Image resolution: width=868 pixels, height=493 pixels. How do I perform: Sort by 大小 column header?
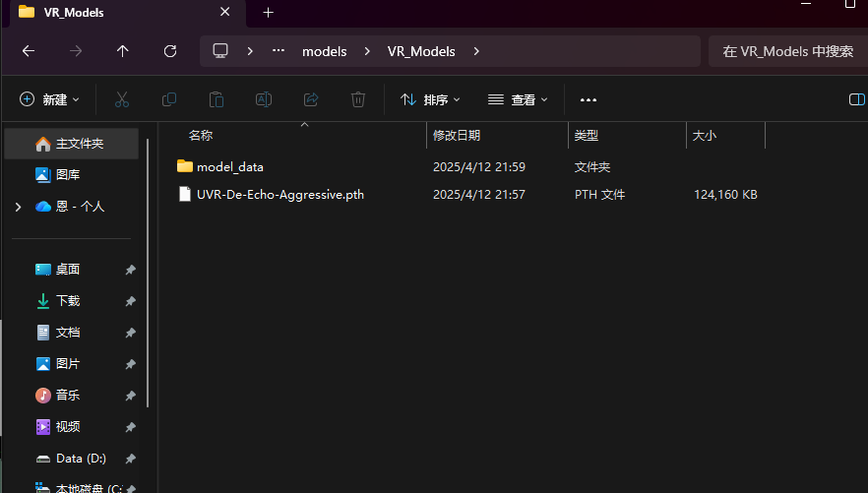click(x=705, y=136)
